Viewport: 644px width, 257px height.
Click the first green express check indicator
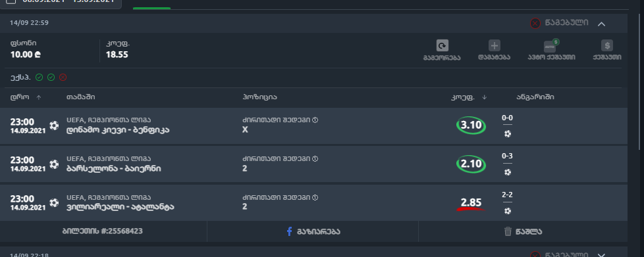pyautogui.click(x=39, y=78)
